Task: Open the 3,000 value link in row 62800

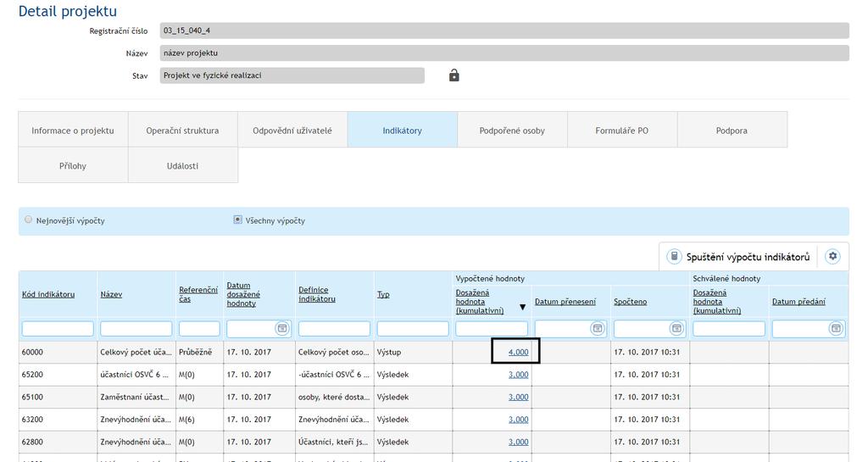Action: pos(518,442)
